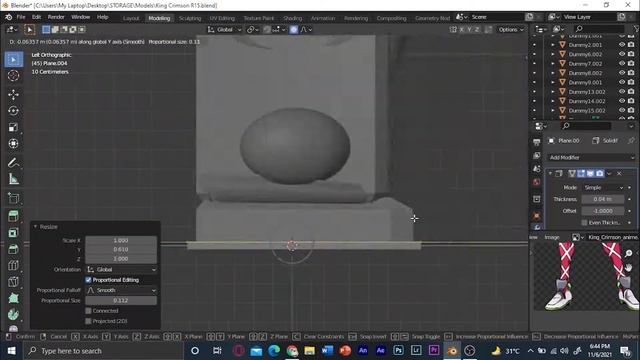Collapse the Resize operator panel
This screenshot has height=360, width=640.
(x=35, y=227)
